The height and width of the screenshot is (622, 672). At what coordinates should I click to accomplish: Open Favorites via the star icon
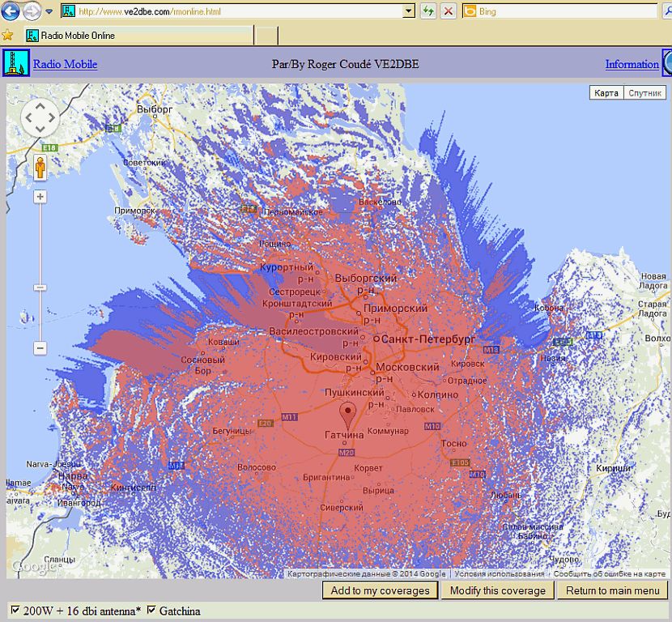[8, 36]
